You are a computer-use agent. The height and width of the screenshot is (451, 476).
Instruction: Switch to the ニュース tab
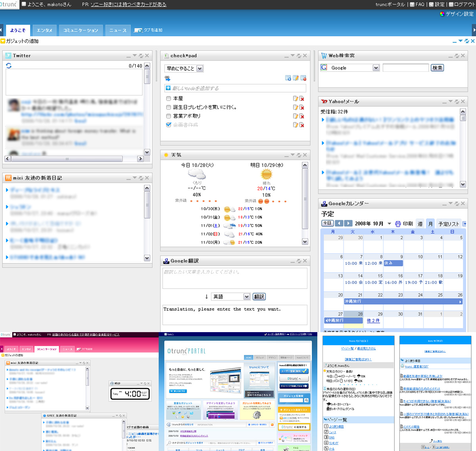tap(118, 31)
